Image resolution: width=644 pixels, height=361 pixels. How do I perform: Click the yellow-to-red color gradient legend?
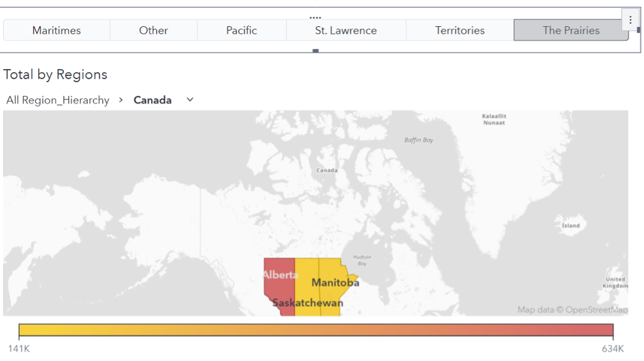(x=316, y=330)
